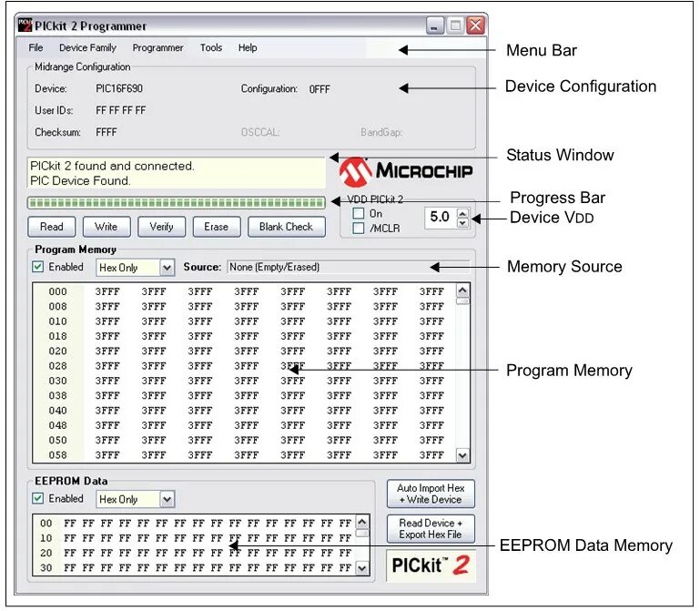Image resolution: width=700 pixels, height=611 pixels.
Task: Click EEPROM Data scroll down arrow
Action: pos(362,568)
